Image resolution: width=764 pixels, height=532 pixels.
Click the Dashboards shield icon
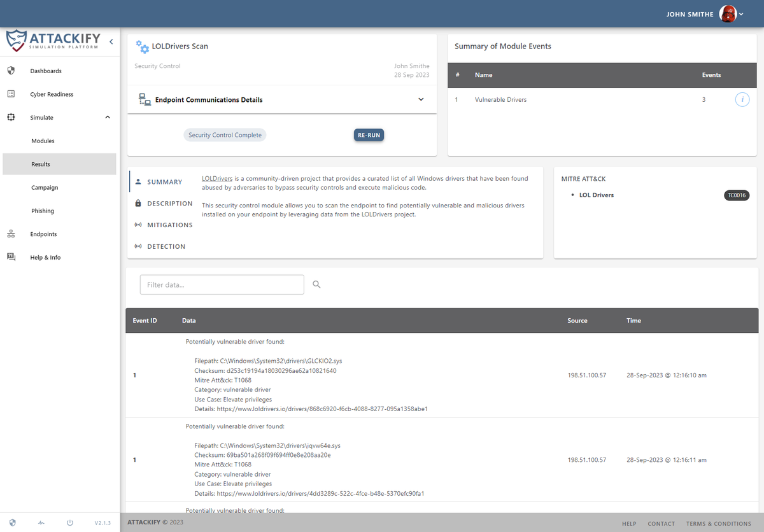tap(11, 71)
